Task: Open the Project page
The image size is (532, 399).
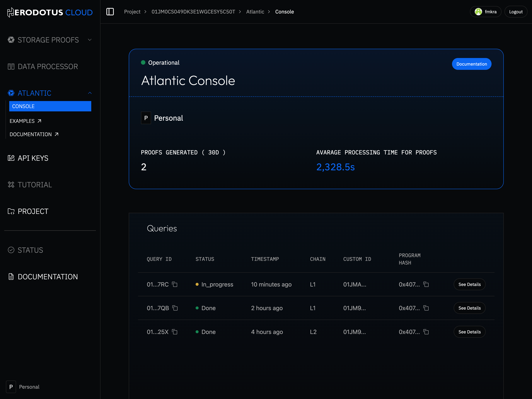Action: (33, 211)
